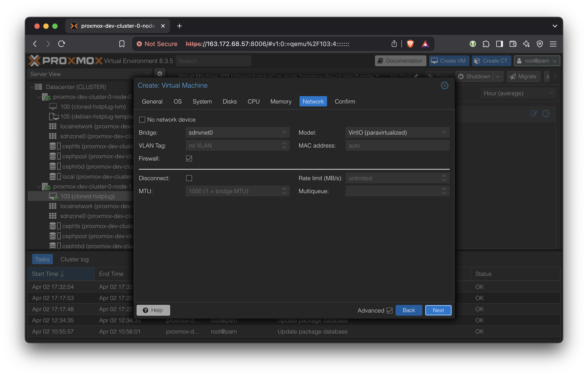Open the Cluster log tab
This screenshot has height=376, width=588.
[x=75, y=259]
